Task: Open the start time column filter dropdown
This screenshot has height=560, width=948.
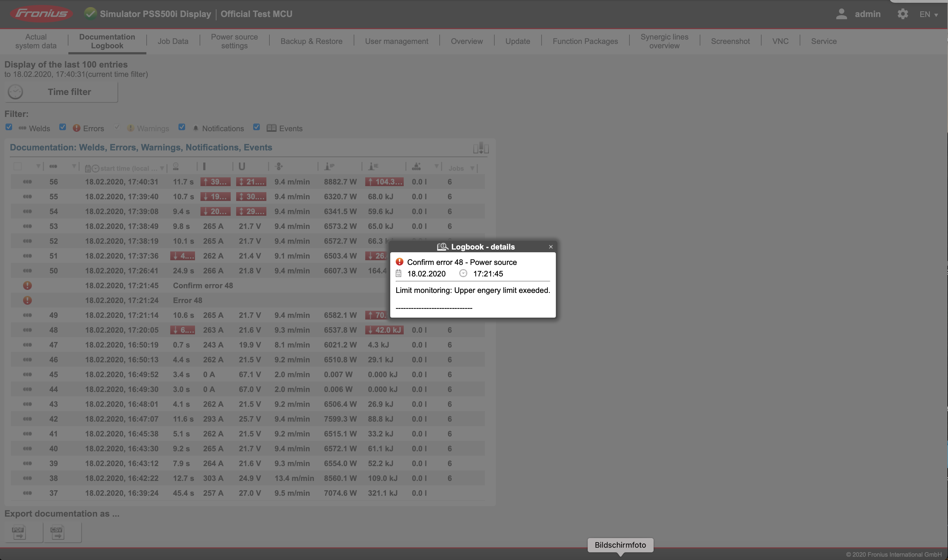Action: 163,168
